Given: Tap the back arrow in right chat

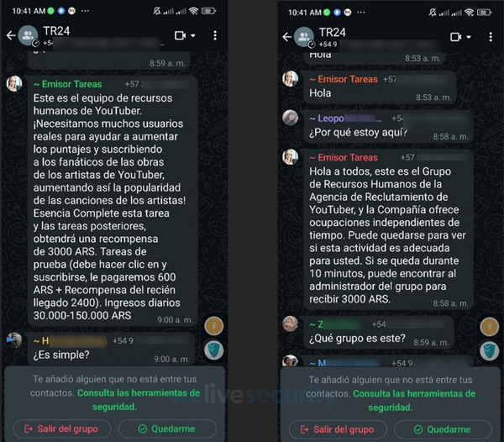Looking at the screenshot, I should pyautogui.click(x=287, y=37).
